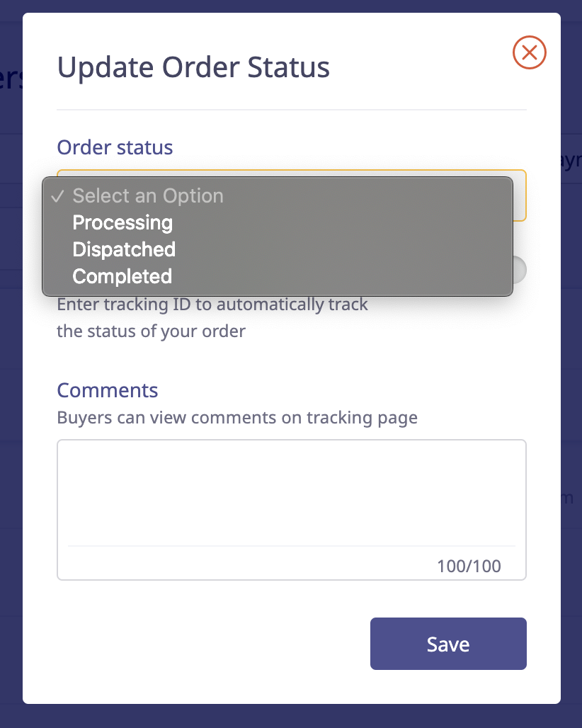Click the 100/100 character counter
Image resolution: width=582 pixels, height=728 pixels.
(467, 566)
